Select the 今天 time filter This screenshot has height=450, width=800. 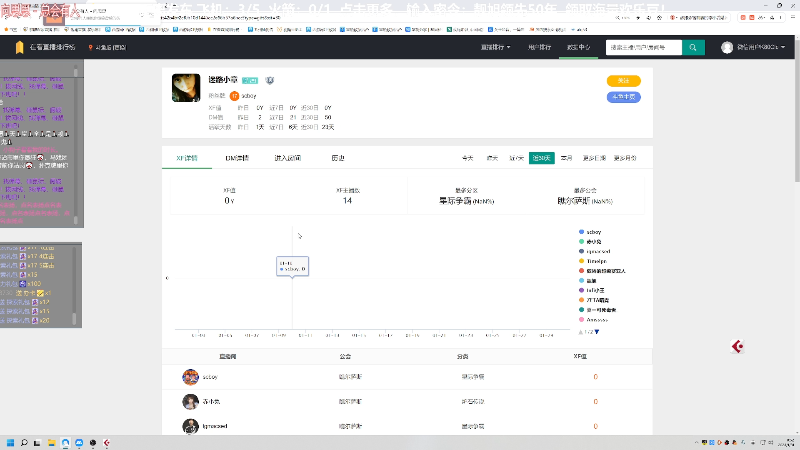click(467, 158)
